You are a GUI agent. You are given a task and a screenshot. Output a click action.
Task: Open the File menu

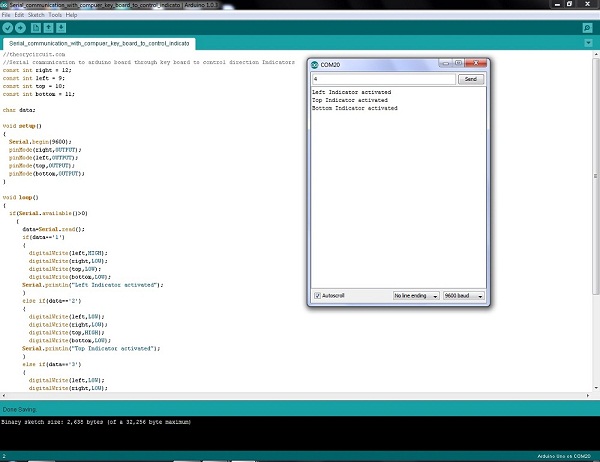tap(6, 15)
